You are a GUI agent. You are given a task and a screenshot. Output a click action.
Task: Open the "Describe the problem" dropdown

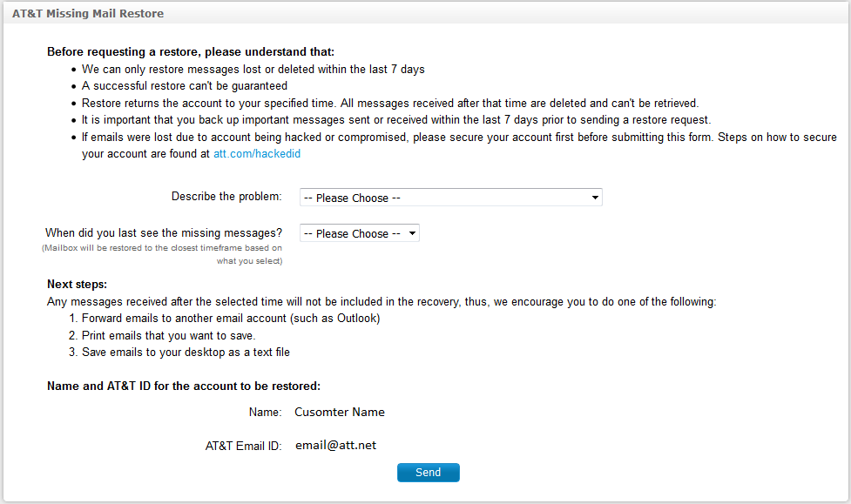(449, 198)
